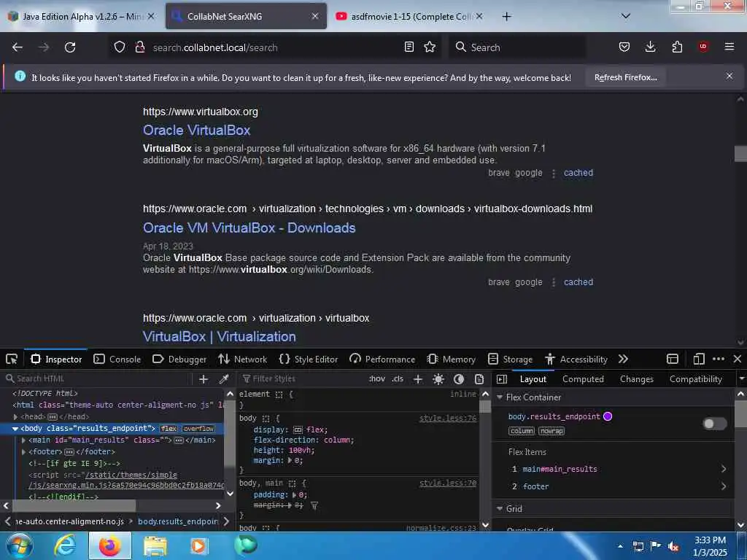Toggle flexbox overlay switch for body.results_endpoint
Viewport: 747px width, 560px height.
[x=715, y=424]
